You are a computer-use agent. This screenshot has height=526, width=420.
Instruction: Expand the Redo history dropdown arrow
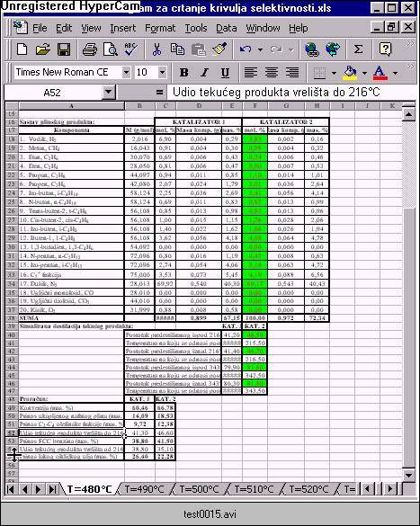point(290,49)
